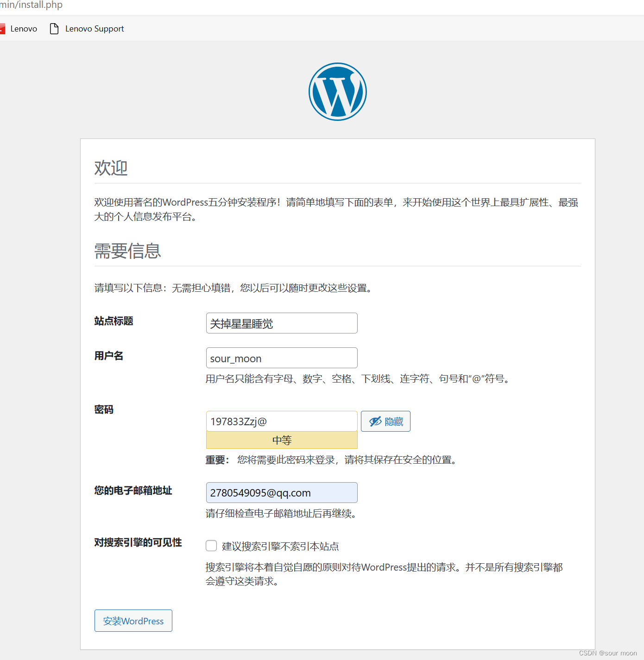Click the username rules hint text
Screen dimensions: 644x660
359,379
